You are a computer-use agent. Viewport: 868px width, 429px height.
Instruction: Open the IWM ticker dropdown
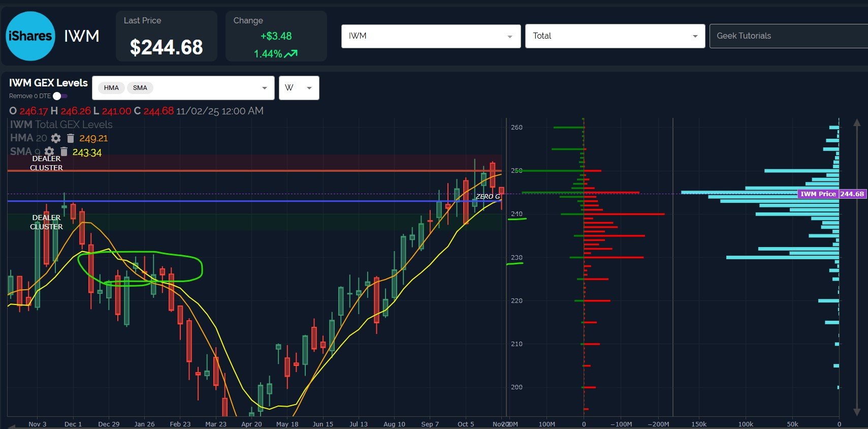pyautogui.click(x=431, y=36)
